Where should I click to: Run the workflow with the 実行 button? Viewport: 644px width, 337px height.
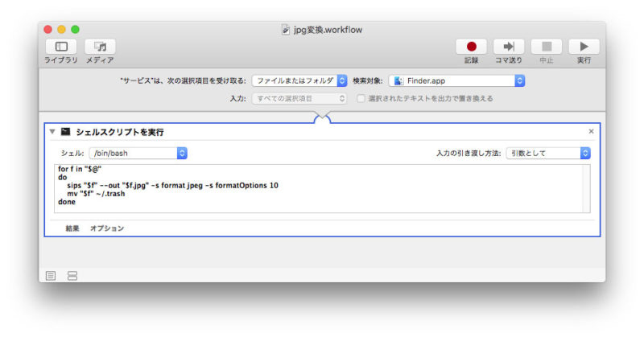[584, 47]
